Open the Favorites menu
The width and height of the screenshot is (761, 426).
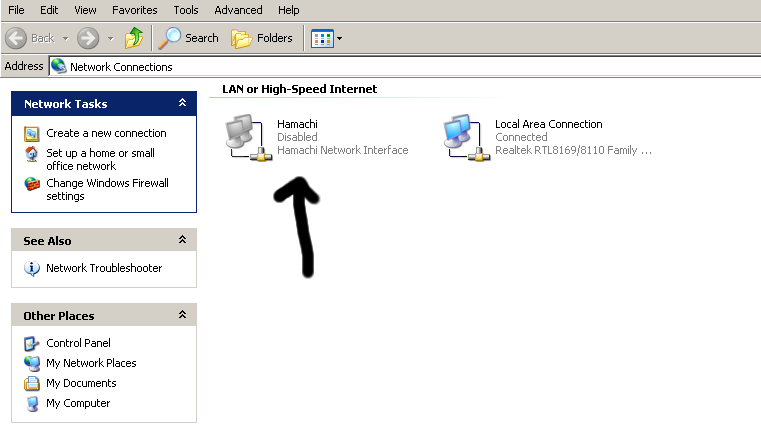pos(134,10)
